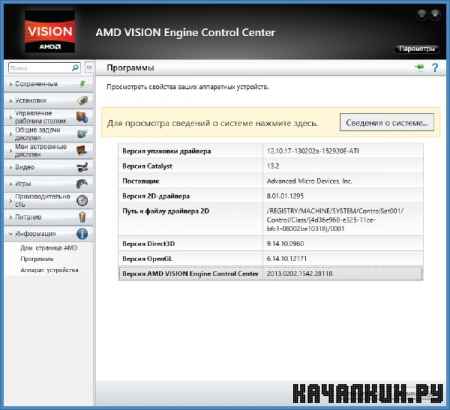
Task: Click the blue Информация info icon
Action: pyautogui.click(x=82, y=234)
